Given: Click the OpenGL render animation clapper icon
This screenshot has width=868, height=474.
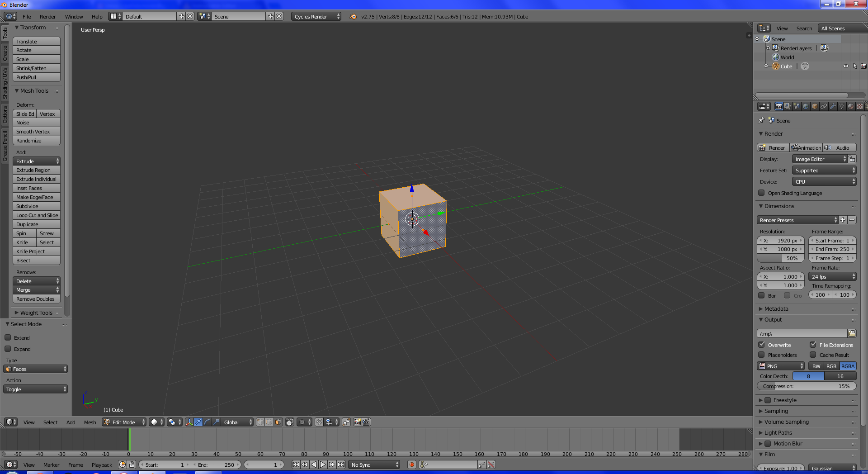Looking at the screenshot, I should [366, 422].
